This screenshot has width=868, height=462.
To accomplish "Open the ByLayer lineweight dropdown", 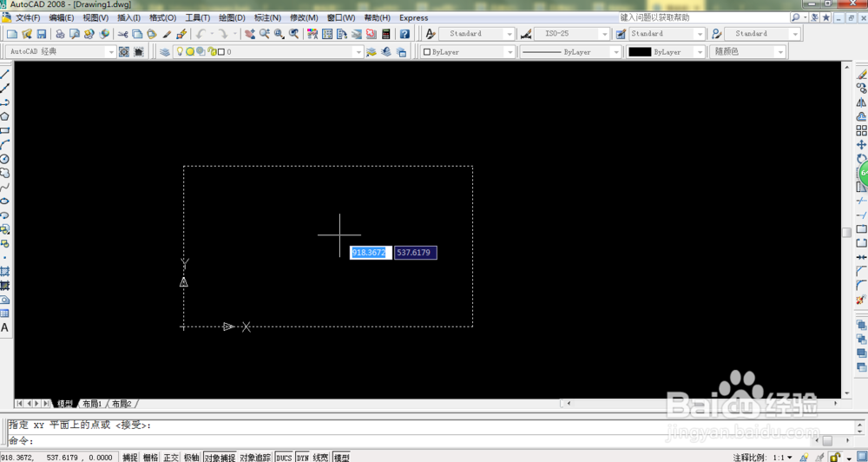I will (700, 51).
